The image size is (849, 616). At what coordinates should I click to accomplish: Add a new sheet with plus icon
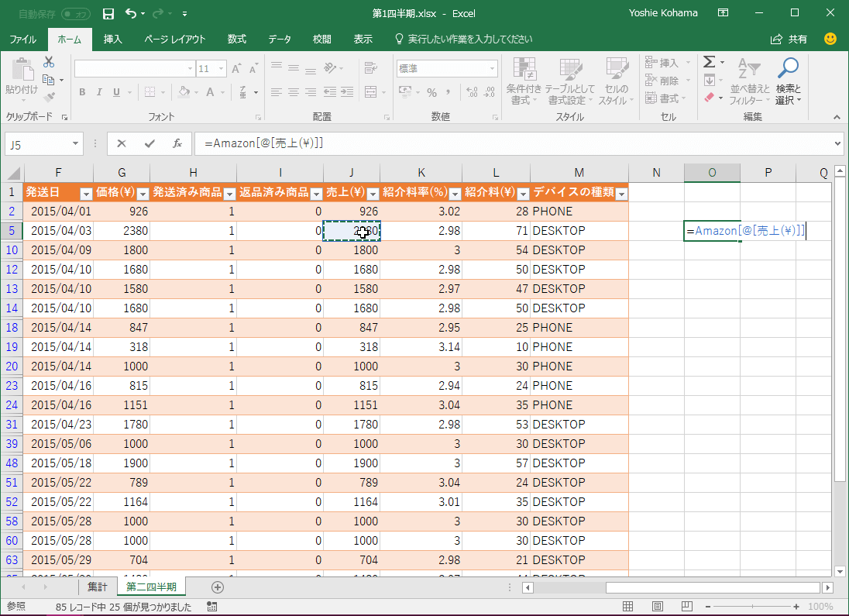click(x=218, y=587)
